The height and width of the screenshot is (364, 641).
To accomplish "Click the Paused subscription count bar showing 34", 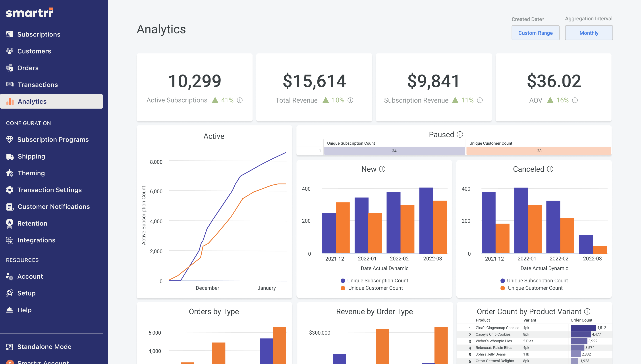I will pos(394,151).
